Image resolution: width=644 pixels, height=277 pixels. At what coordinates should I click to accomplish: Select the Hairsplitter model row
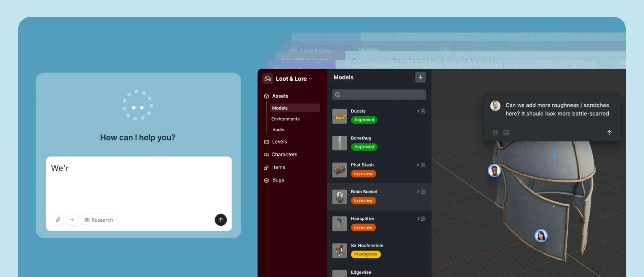pos(379,223)
